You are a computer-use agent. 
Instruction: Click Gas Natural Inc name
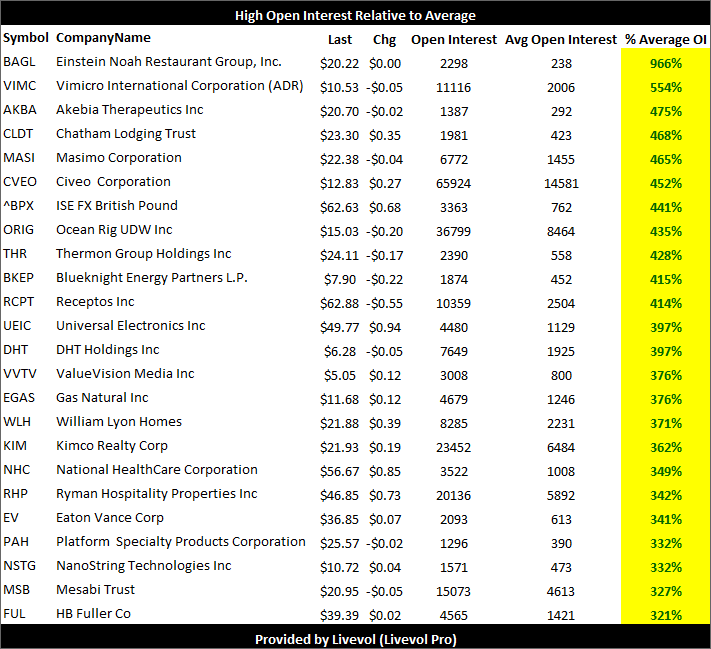102,398
